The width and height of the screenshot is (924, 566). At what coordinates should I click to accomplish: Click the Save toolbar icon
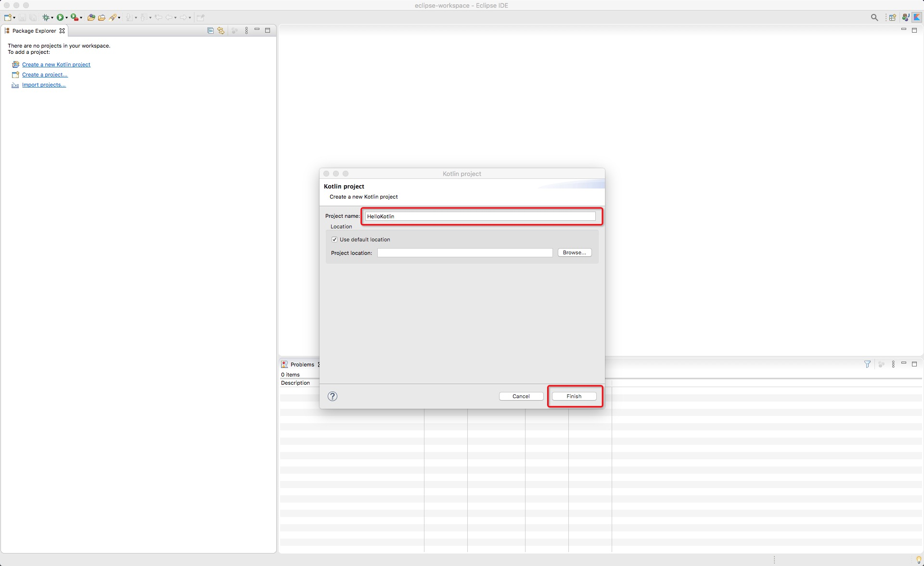point(22,17)
